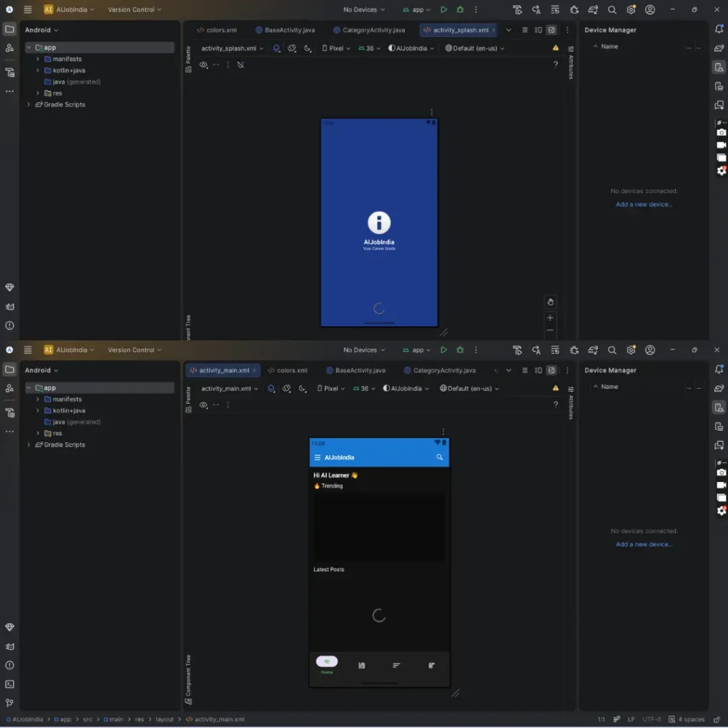Screen dimensions: 728x728
Task: Open Gradle tool window from top window's right sidebar
Action: (719, 48)
